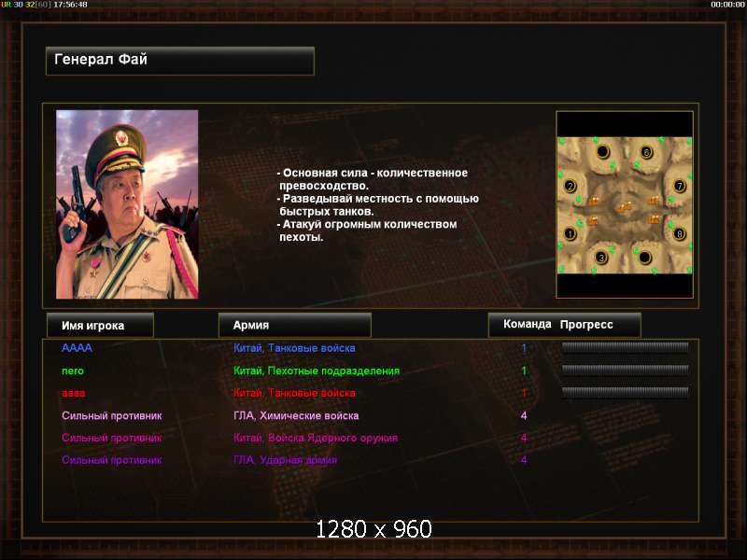747x560 pixels.
Task: Click the loading progress bar for AAAA
Action: pyautogui.click(x=625, y=347)
